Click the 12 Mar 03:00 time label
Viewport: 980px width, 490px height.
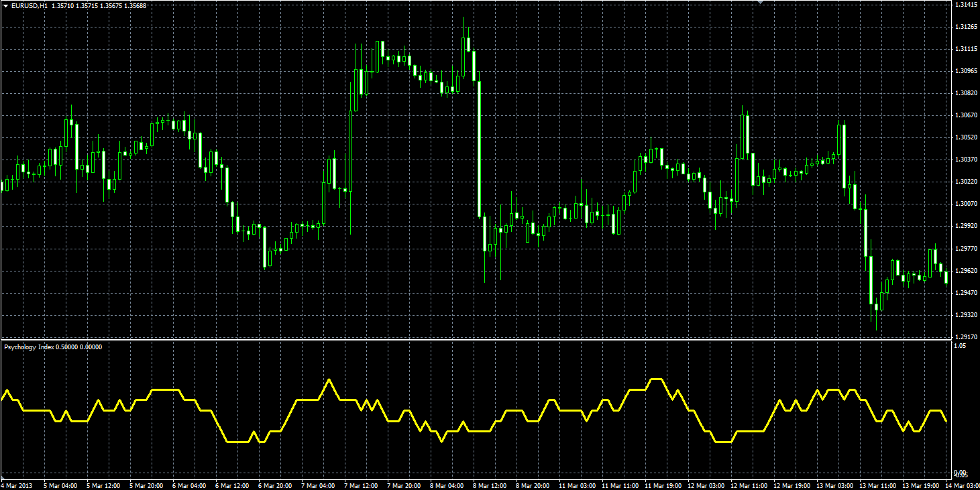point(706,485)
